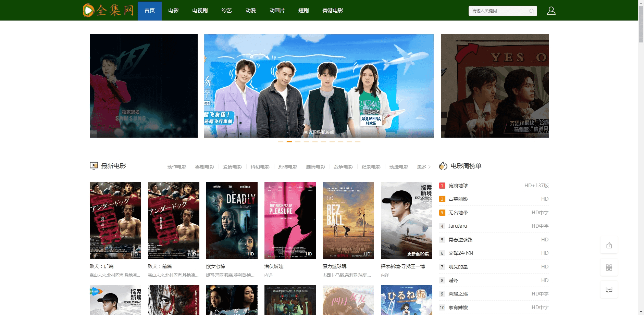Expand 更多 movie categories

424,167
